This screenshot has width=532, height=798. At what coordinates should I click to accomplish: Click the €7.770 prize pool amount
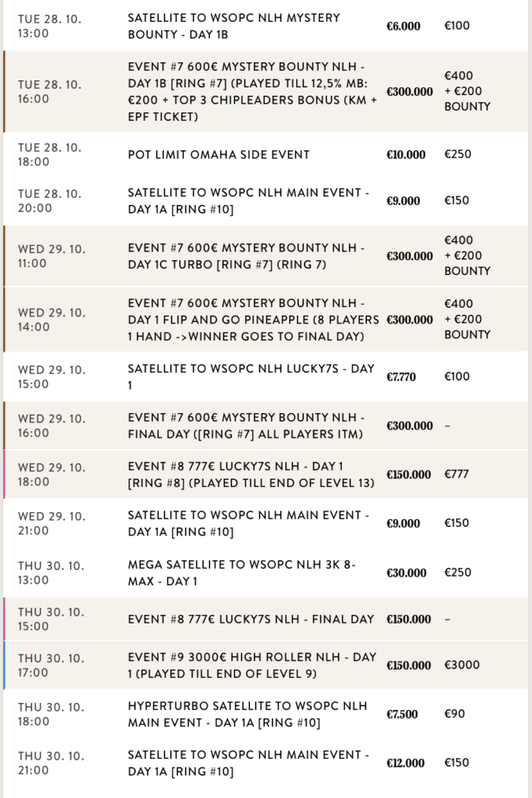tap(401, 377)
